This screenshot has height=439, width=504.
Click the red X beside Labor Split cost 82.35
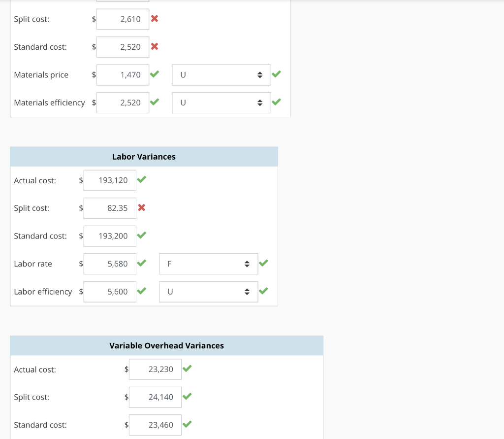tap(141, 207)
